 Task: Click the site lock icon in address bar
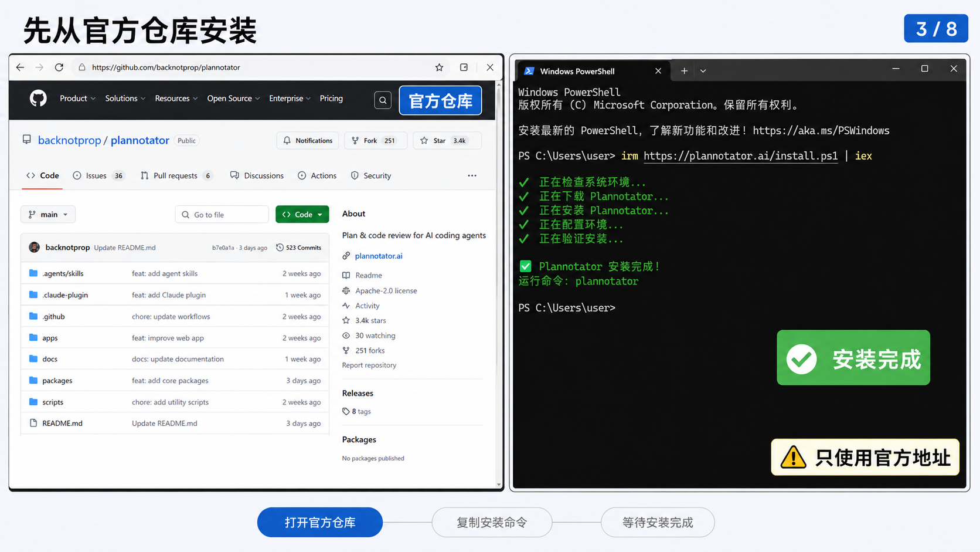(82, 67)
